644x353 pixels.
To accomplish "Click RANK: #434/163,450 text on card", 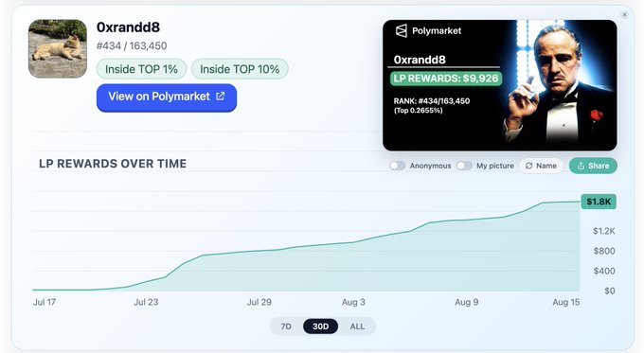I will (432, 101).
